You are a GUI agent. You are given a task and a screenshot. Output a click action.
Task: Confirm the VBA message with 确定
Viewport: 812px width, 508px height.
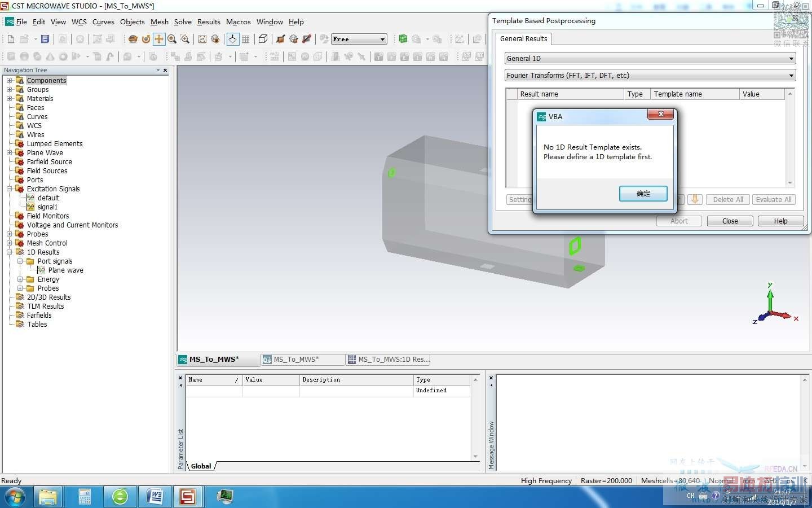pos(643,194)
